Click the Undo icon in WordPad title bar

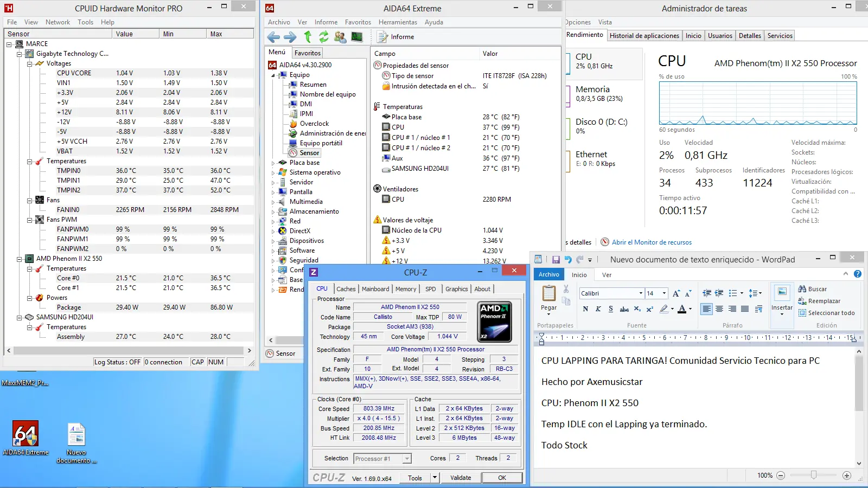point(568,260)
